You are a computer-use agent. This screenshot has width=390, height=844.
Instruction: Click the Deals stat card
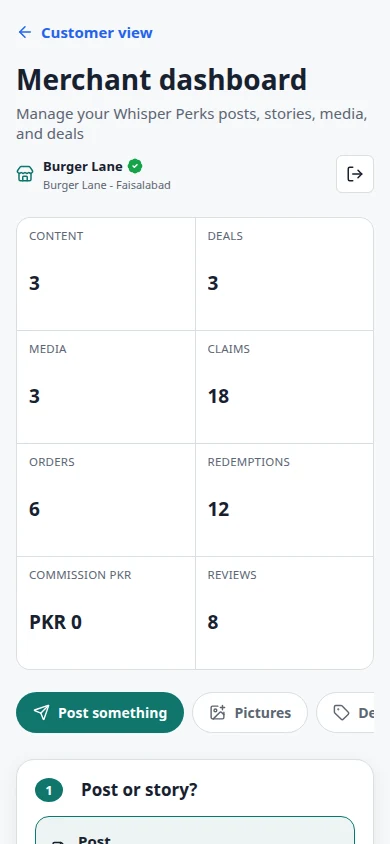point(285,274)
